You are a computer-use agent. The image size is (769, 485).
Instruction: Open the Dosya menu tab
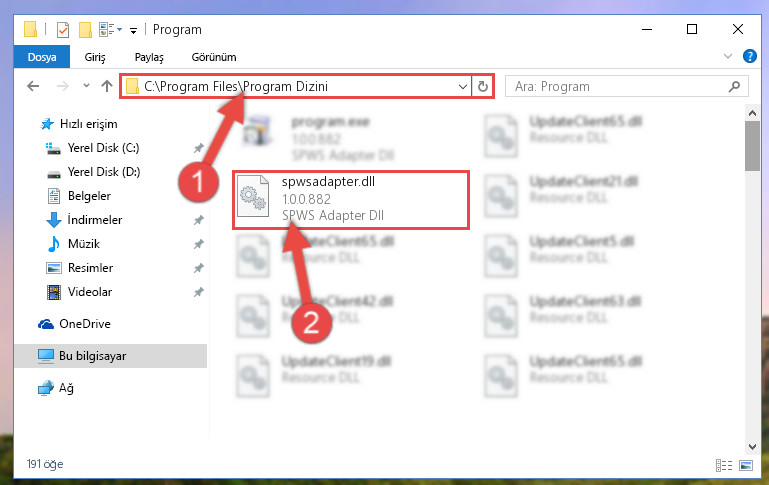click(42, 57)
